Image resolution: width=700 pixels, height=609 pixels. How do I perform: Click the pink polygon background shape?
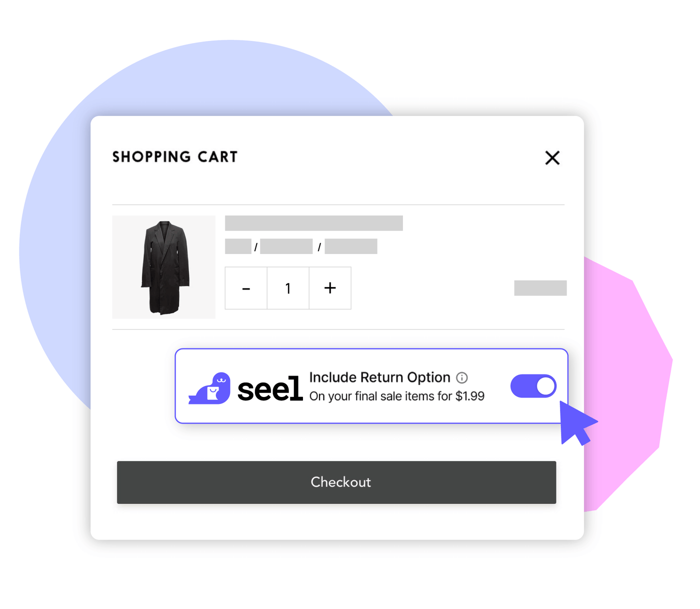point(630,380)
